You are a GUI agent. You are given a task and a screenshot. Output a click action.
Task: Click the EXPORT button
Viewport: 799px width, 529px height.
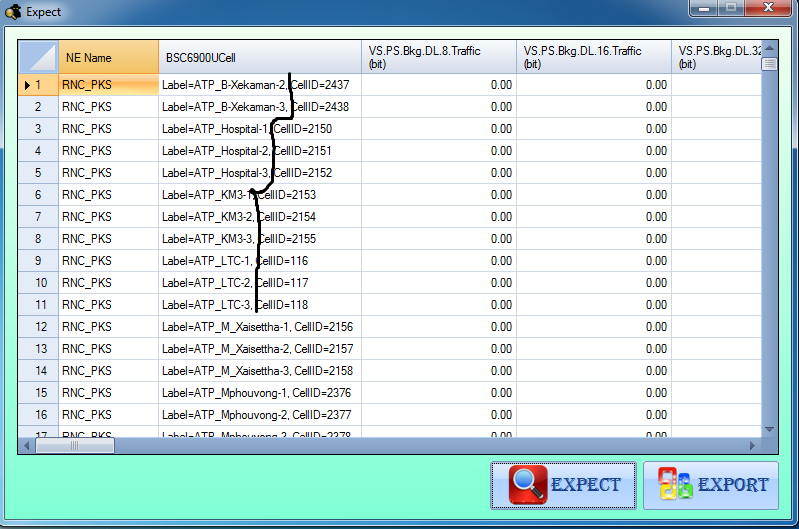711,485
